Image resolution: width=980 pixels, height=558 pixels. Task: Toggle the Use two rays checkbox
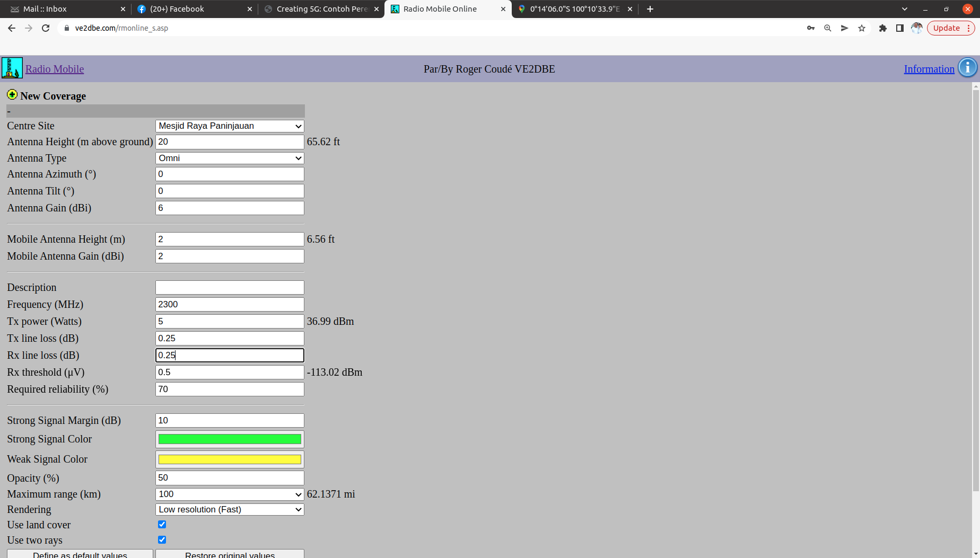coord(162,539)
